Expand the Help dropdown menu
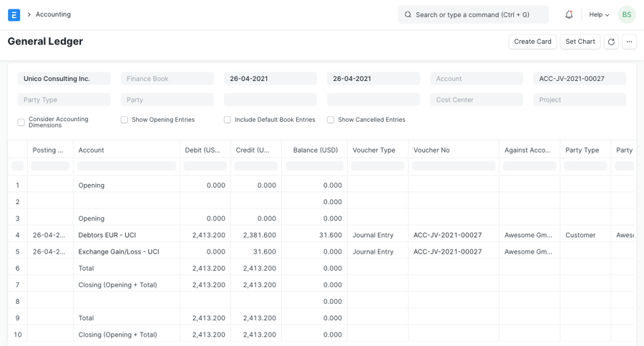The image size is (644, 346). 599,14
